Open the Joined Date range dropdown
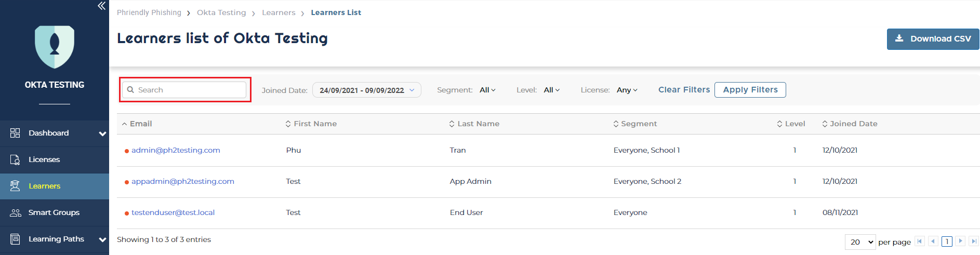 367,90
